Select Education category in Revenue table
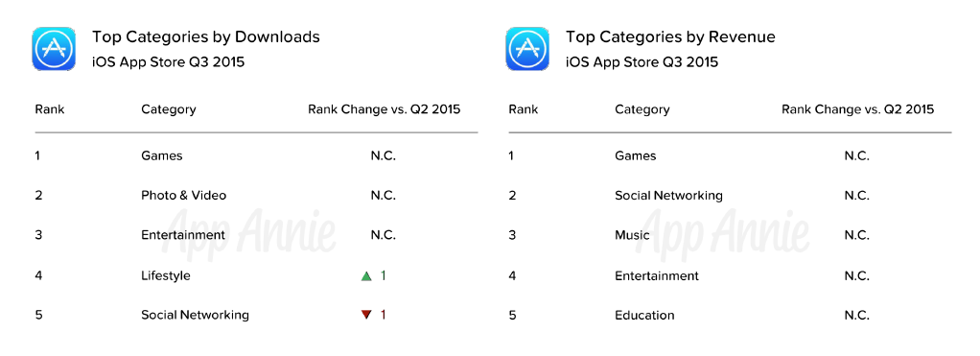The image size is (980, 356). [x=644, y=316]
